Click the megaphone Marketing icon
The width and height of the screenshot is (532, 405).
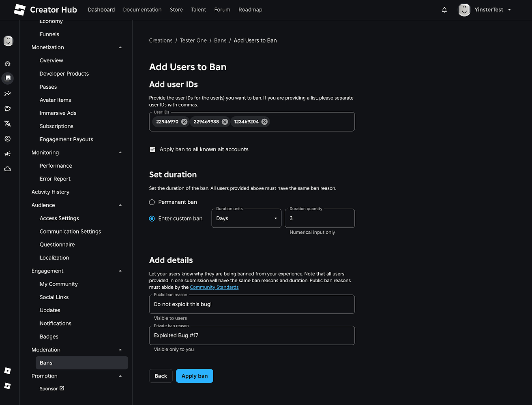(8, 153)
